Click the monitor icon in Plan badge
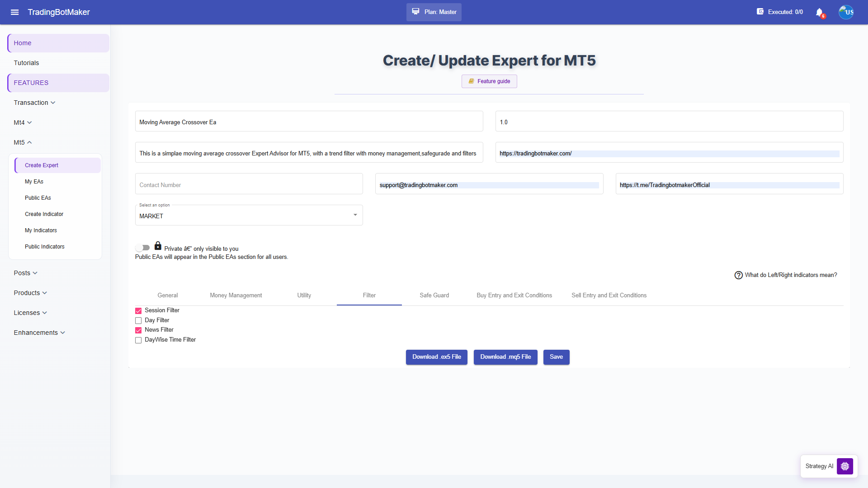The image size is (868, 488). click(x=415, y=12)
